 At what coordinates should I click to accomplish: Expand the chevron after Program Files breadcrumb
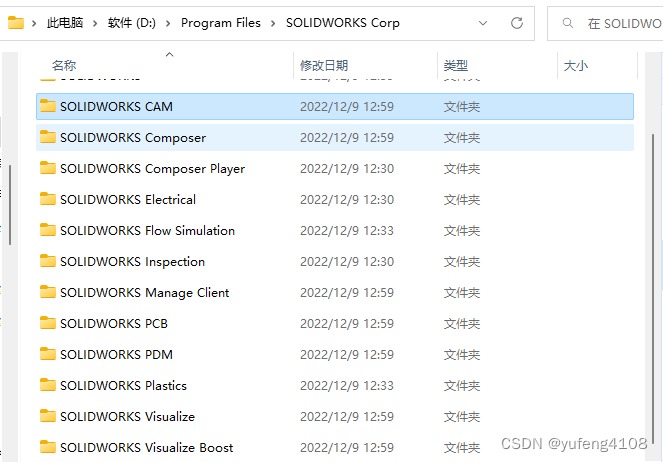(x=273, y=23)
